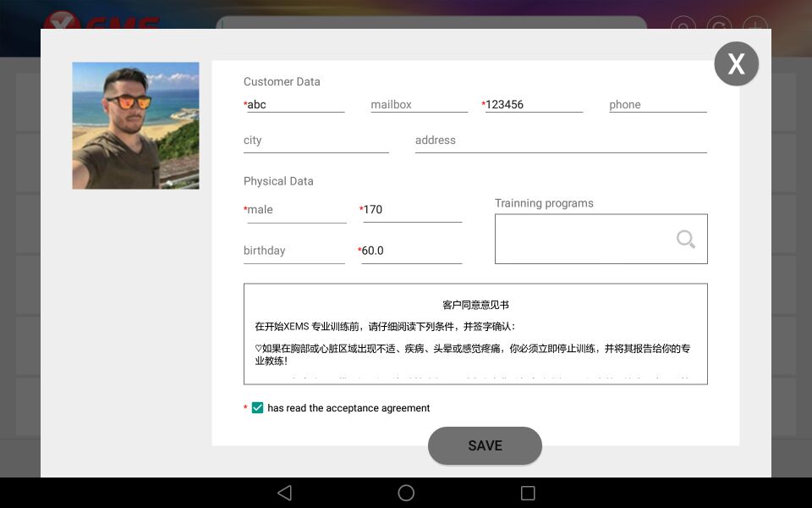812x508 pixels.
Task: Click the city input field
Action: point(315,140)
